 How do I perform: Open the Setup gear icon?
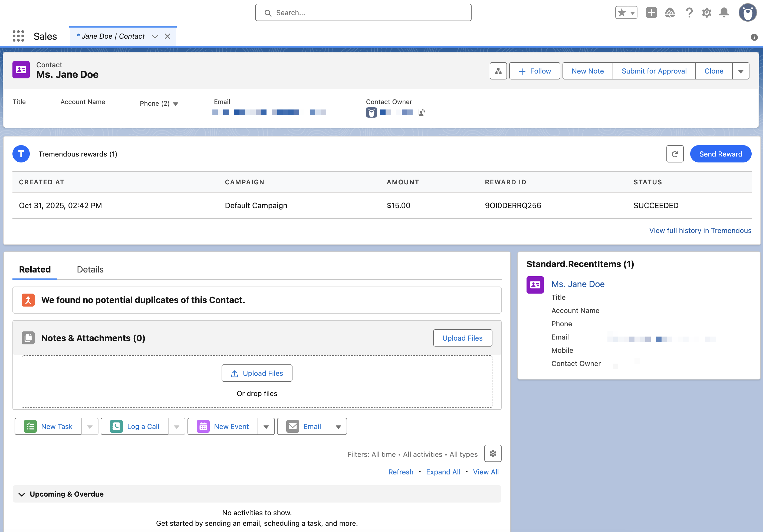pos(706,13)
